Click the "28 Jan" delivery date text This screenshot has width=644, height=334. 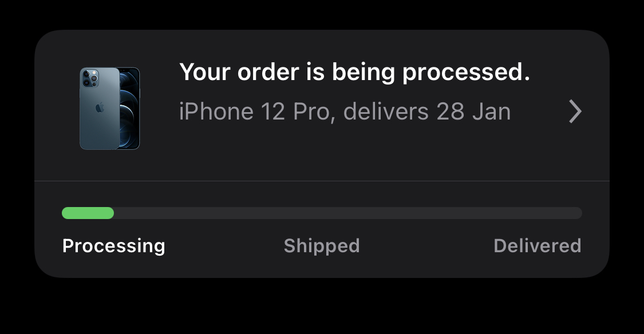473,112
